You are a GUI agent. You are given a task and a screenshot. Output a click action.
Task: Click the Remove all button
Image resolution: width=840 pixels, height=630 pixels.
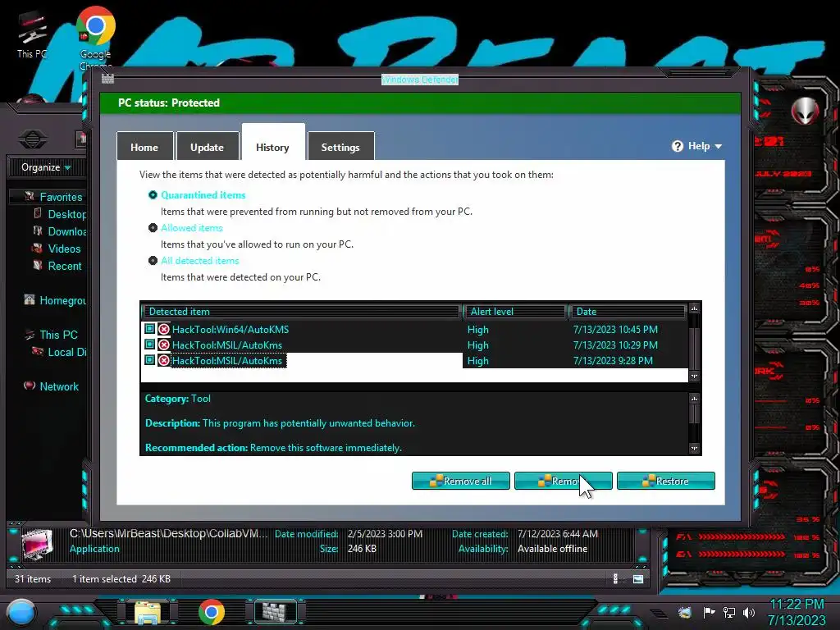(x=461, y=481)
